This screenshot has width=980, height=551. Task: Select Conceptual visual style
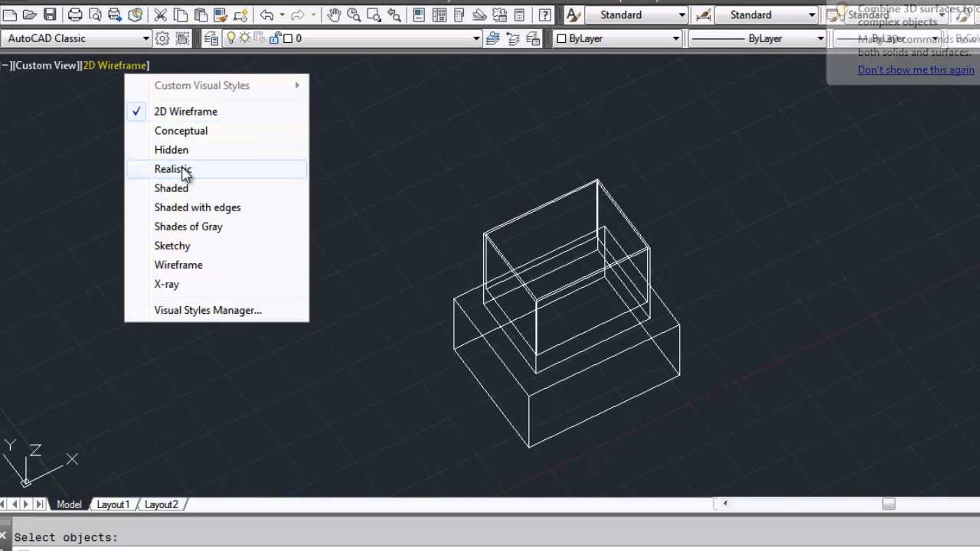(x=217, y=131)
